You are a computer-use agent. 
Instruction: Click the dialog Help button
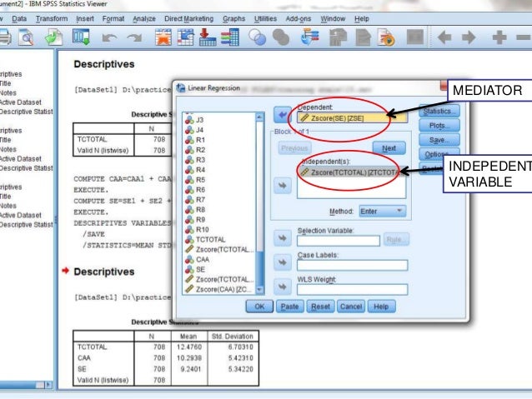(x=381, y=307)
